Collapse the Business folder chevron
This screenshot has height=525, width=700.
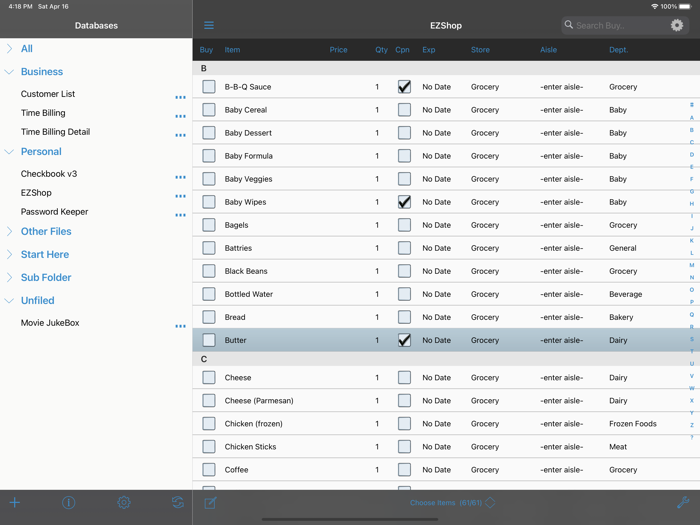[x=9, y=71]
